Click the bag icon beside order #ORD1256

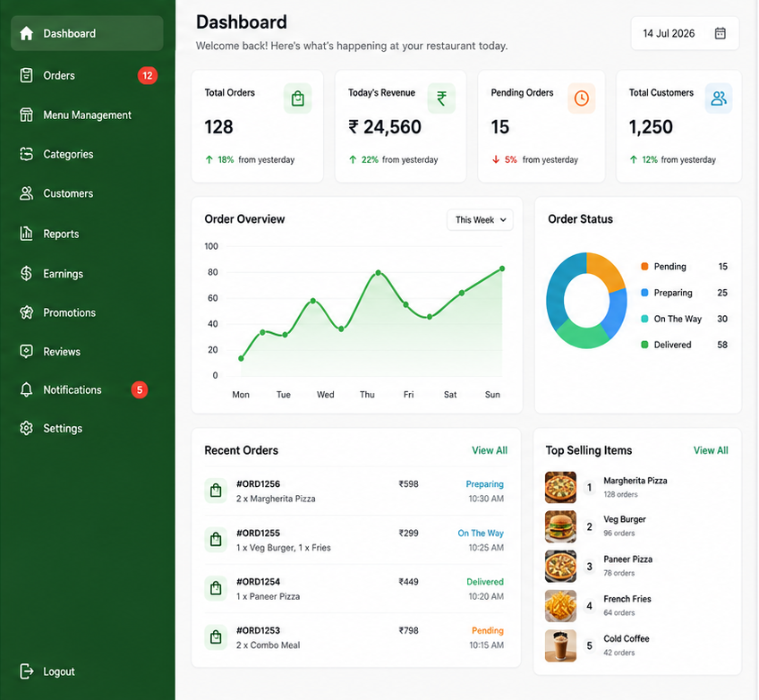coord(216,491)
